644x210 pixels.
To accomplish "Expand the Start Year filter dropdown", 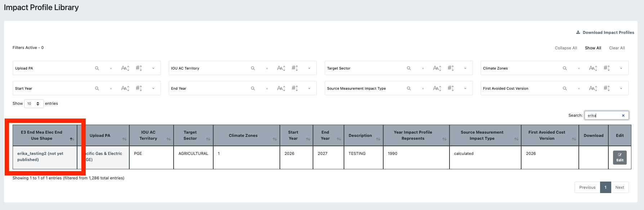I will tap(153, 89).
